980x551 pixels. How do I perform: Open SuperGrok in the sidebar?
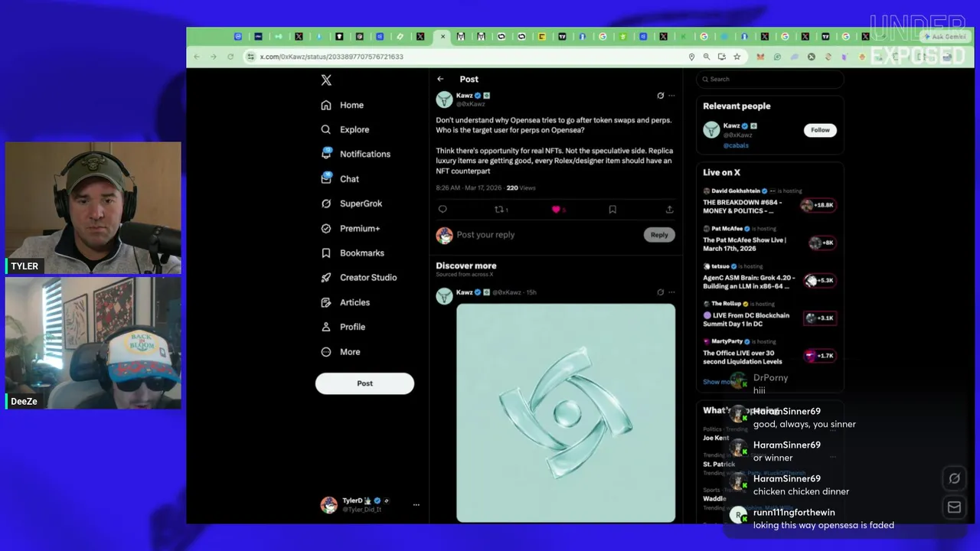[351, 204]
